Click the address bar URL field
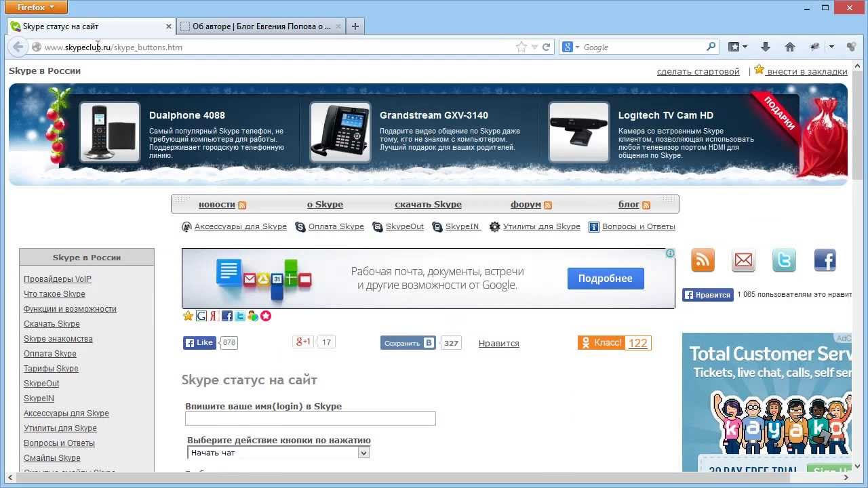The width and height of the screenshot is (868, 488). pyautogui.click(x=278, y=47)
